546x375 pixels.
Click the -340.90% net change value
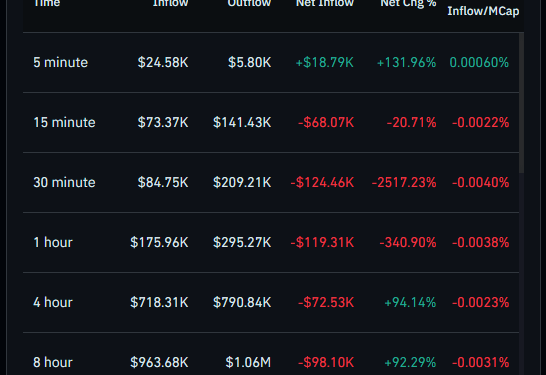coord(408,242)
